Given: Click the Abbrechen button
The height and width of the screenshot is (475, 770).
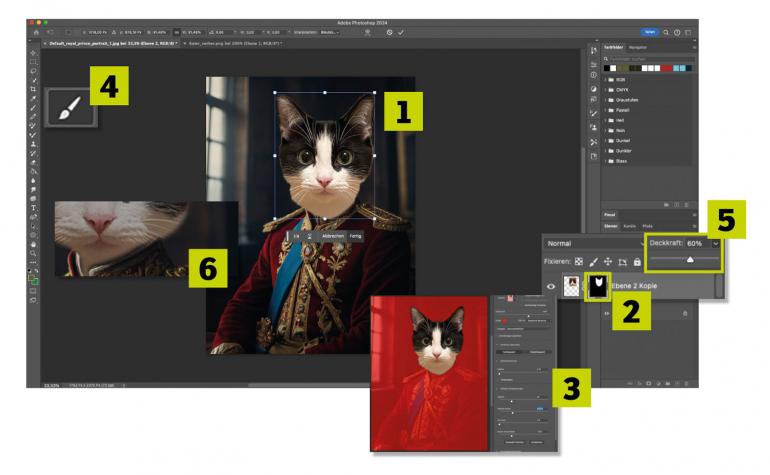Looking at the screenshot, I should click(333, 236).
